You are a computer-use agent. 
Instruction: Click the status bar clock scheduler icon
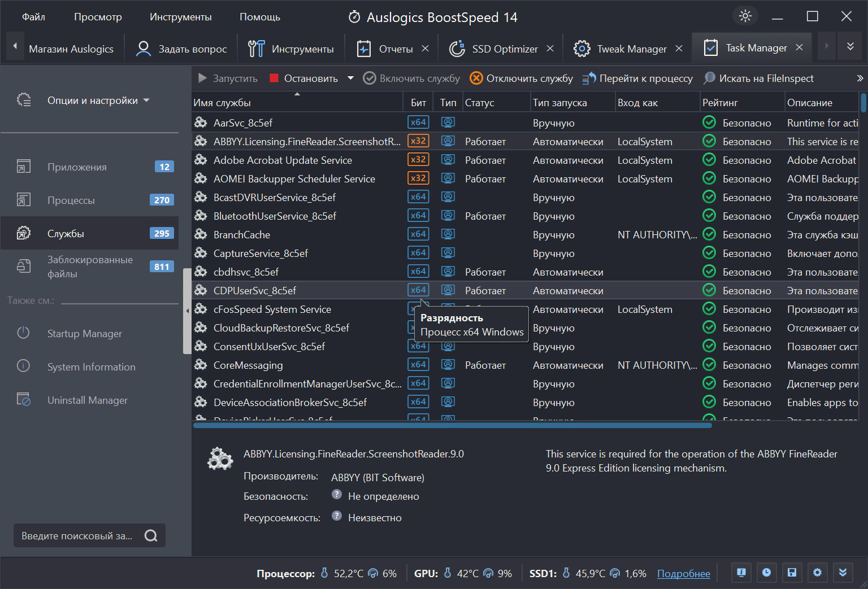tap(766, 573)
